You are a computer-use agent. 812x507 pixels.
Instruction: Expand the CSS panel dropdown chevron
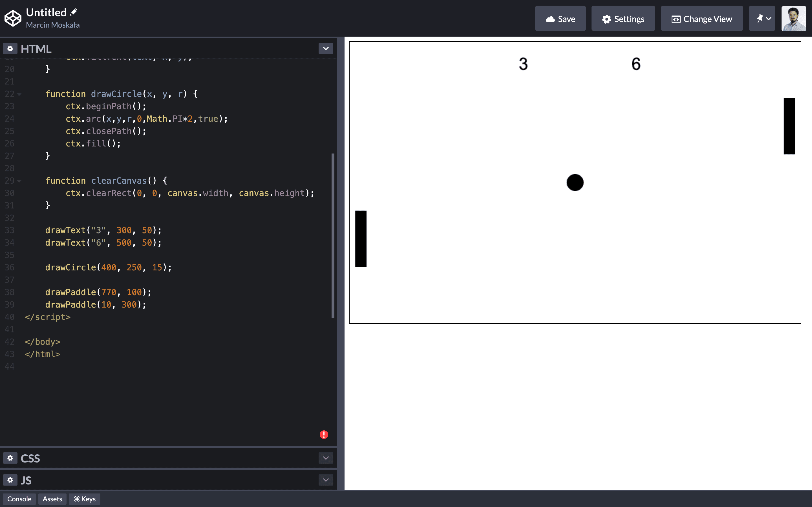point(325,458)
